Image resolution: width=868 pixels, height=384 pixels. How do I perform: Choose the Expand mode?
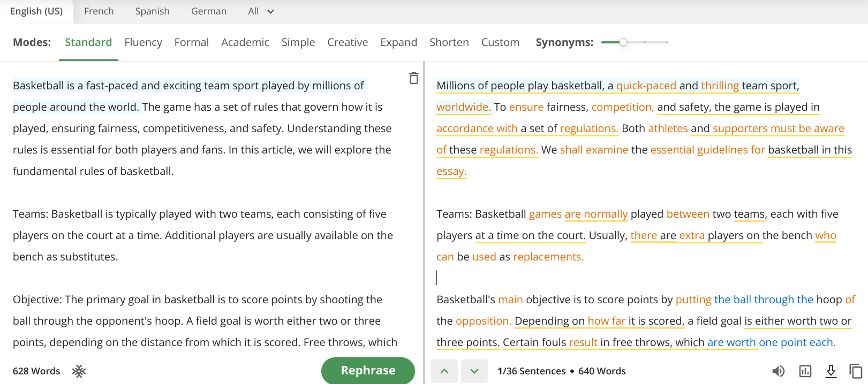click(x=398, y=42)
